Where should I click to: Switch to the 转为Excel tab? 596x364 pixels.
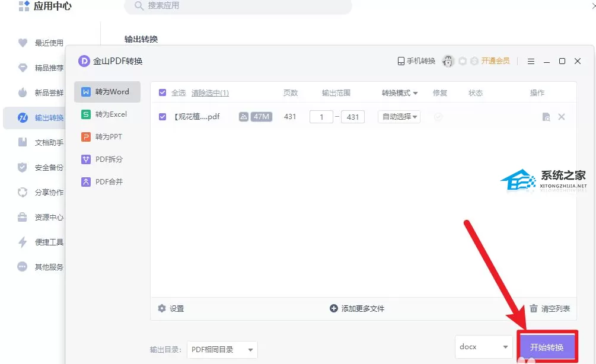coord(107,114)
